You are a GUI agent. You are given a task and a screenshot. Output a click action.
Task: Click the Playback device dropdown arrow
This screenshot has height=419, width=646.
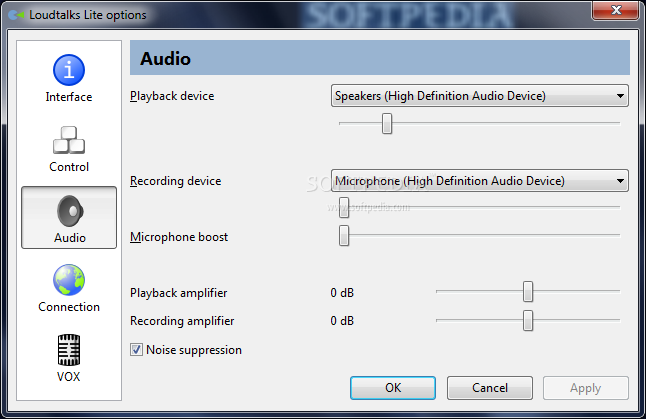click(x=621, y=96)
